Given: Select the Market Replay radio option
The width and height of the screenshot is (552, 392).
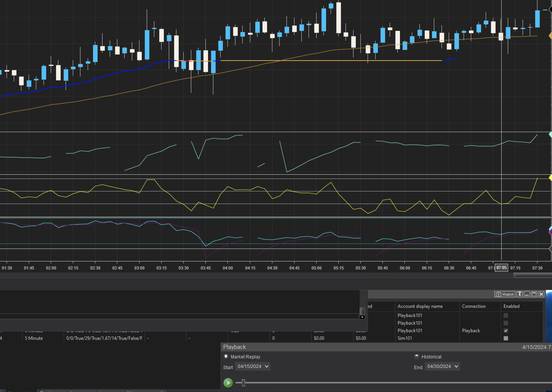Looking at the screenshot, I should (226, 357).
